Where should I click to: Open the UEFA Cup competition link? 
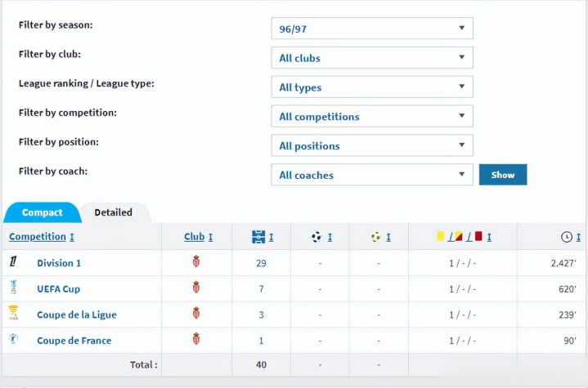coord(58,288)
